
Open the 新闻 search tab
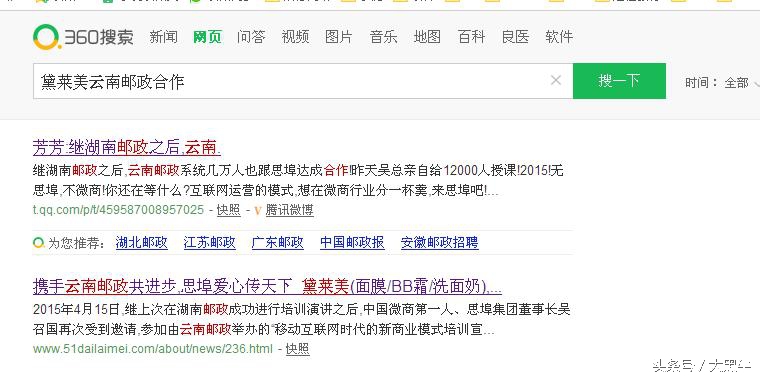[x=163, y=37]
